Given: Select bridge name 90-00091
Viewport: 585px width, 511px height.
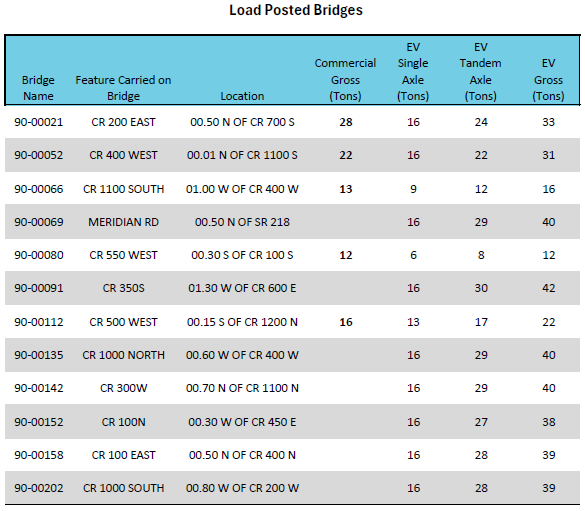Looking at the screenshot, I should [x=39, y=288].
